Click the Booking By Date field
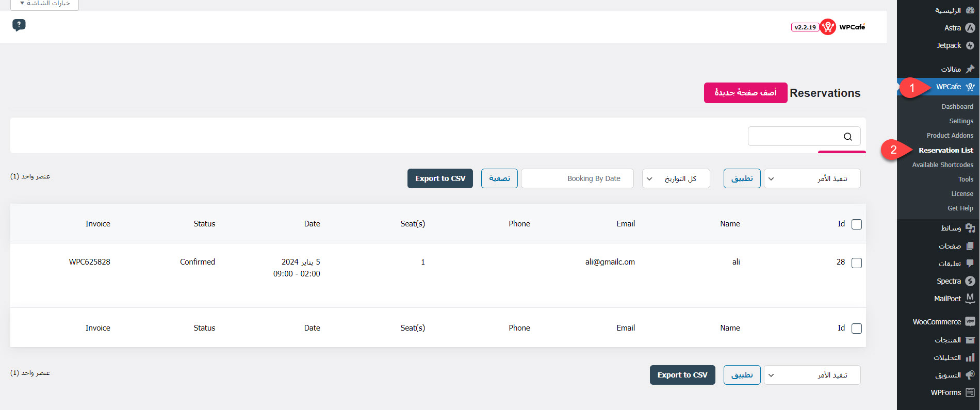 click(x=577, y=178)
